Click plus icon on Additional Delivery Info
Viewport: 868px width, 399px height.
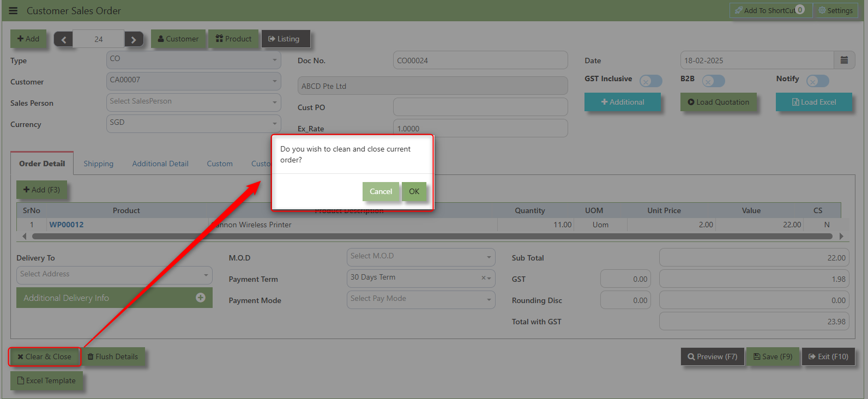tap(201, 298)
